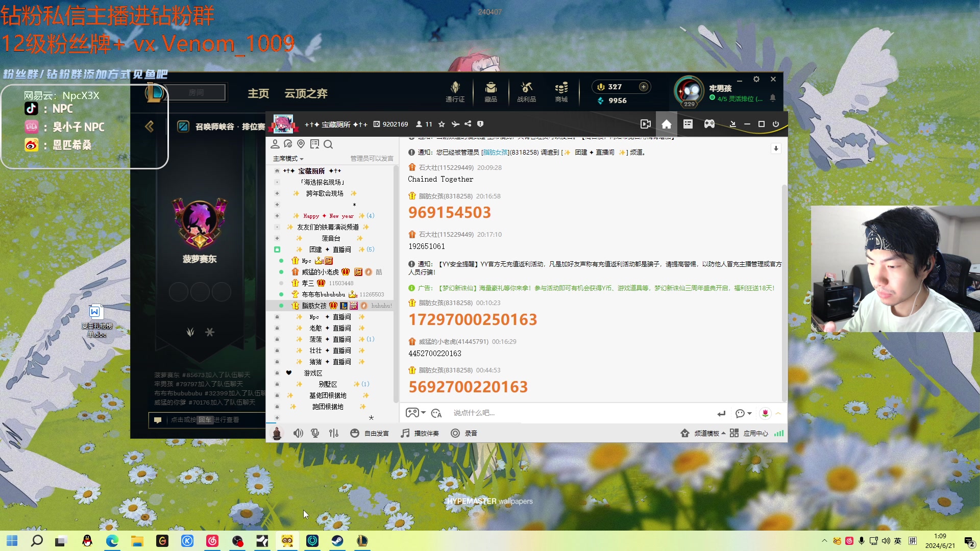Image resolution: width=980 pixels, height=551 pixels.
Task: Click the power icon in YY header
Action: (x=776, y=124)
